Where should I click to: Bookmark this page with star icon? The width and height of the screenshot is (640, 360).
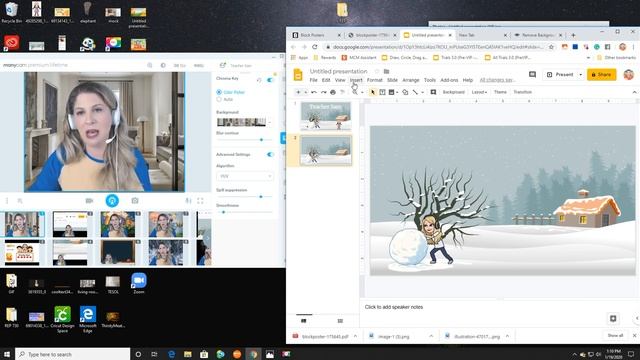551,47
